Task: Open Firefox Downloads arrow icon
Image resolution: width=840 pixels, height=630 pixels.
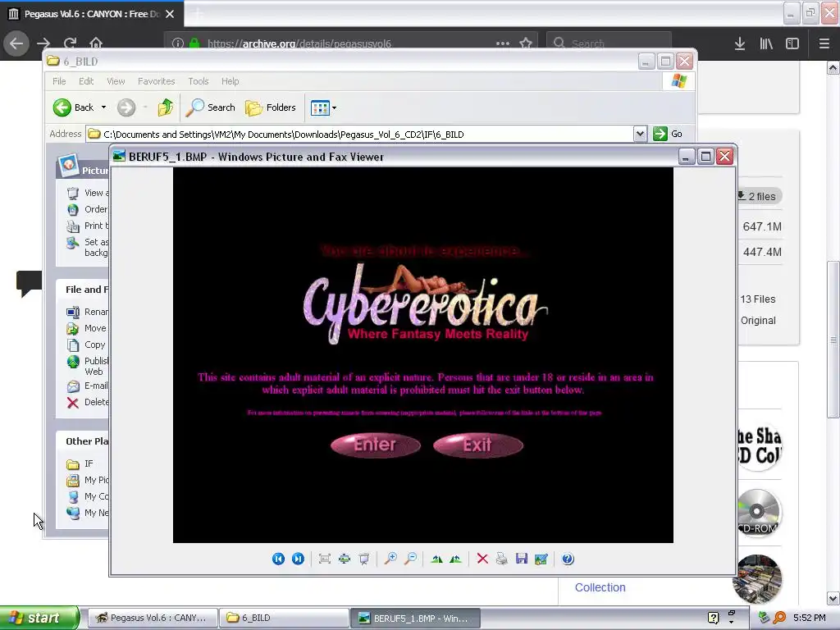Action: point(740,43)
